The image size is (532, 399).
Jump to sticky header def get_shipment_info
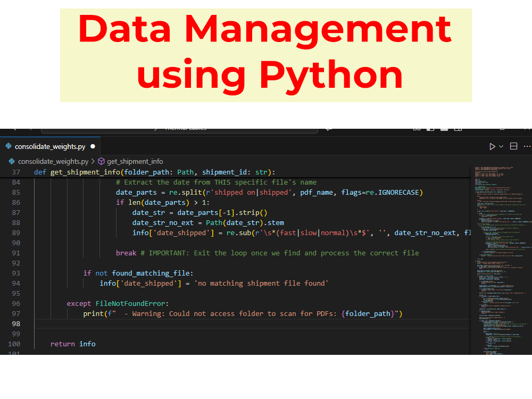pyautogui.click(x=154, y=172)
